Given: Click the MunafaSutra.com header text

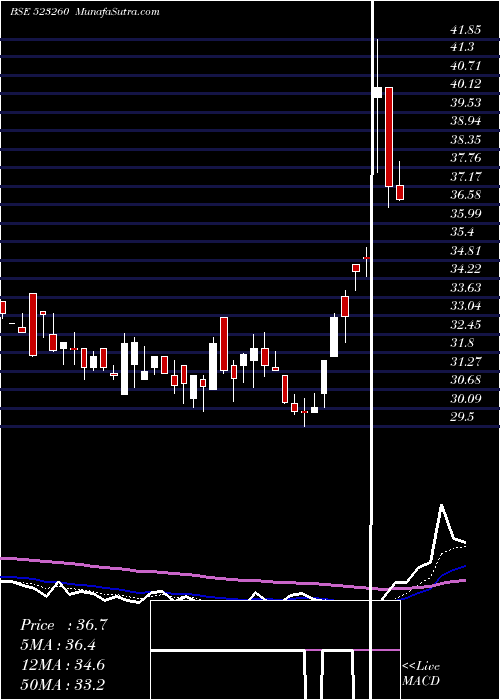Looking at the screenshot, I should tap(118, 12).
